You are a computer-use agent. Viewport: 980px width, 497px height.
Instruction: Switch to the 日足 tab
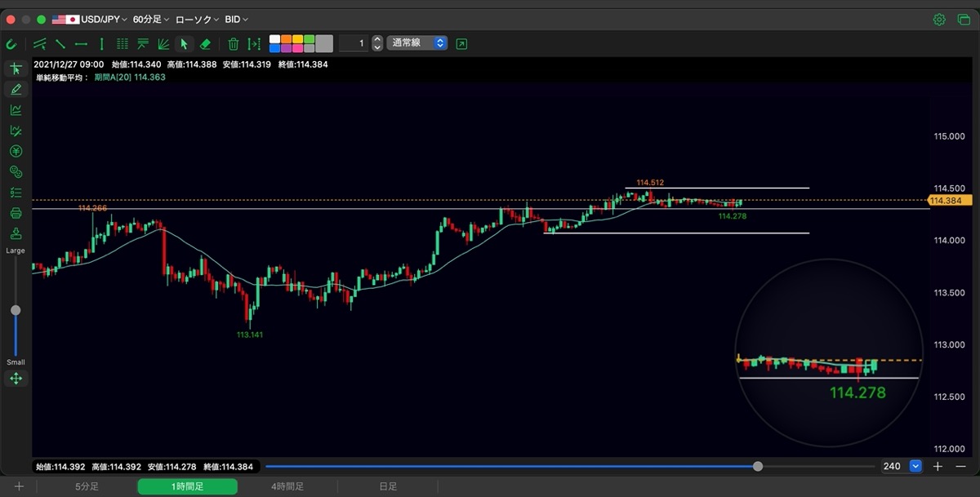[387, 487]
